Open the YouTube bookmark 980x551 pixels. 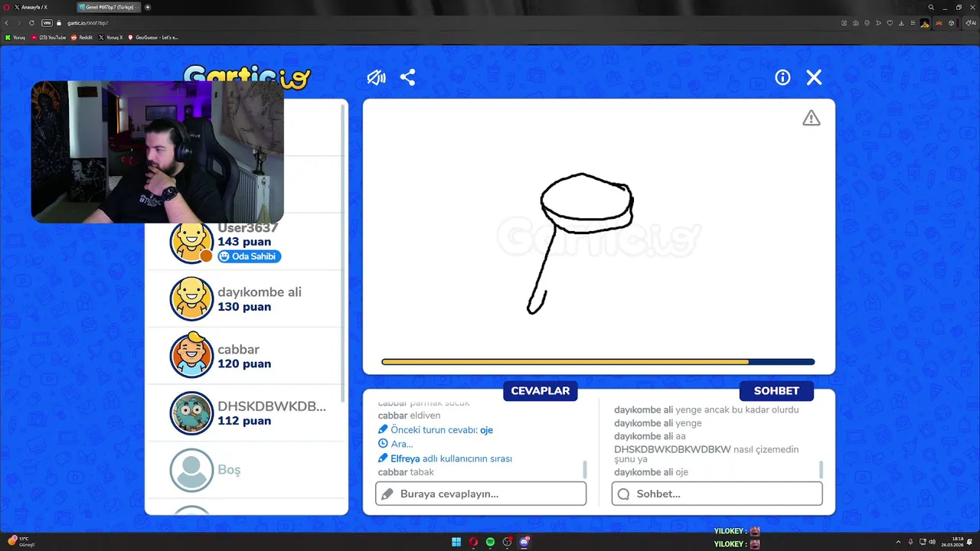coord(48,37)
